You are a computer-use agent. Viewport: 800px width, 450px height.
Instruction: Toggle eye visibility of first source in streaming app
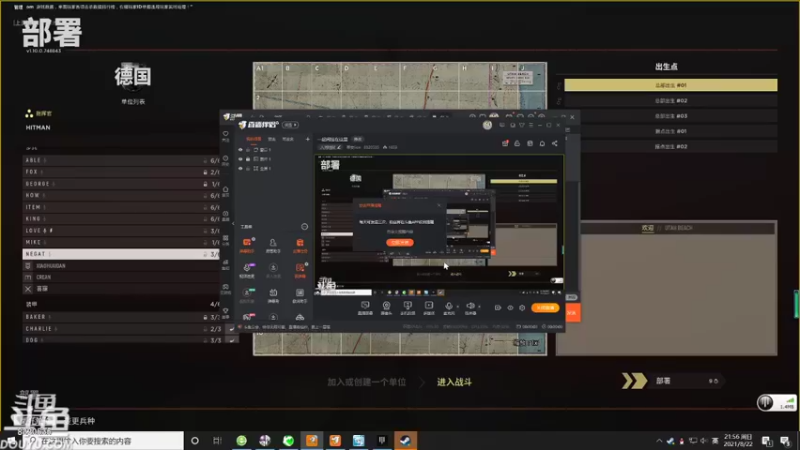tap(240, 150)
